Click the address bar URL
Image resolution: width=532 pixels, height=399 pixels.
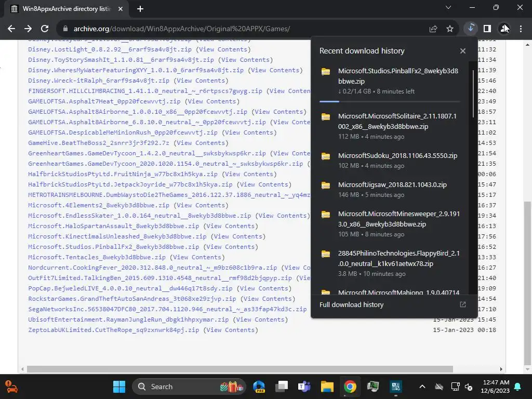[181, 29]
